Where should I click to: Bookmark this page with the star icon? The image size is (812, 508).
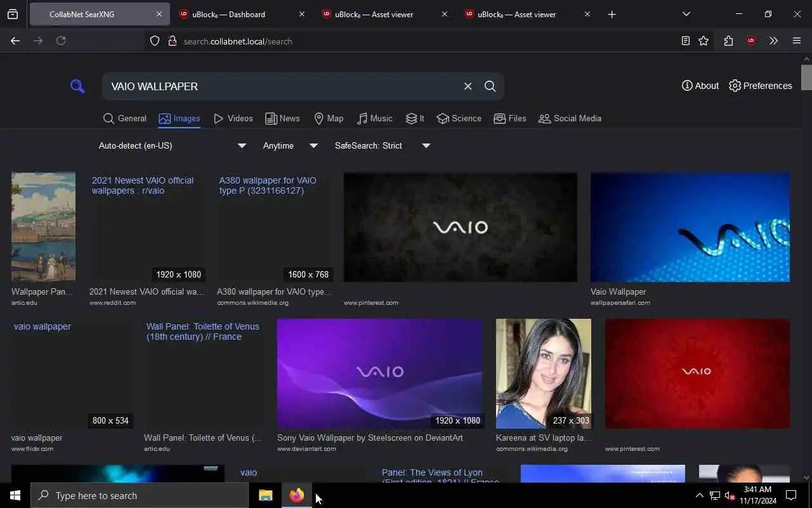coord(704,41)
